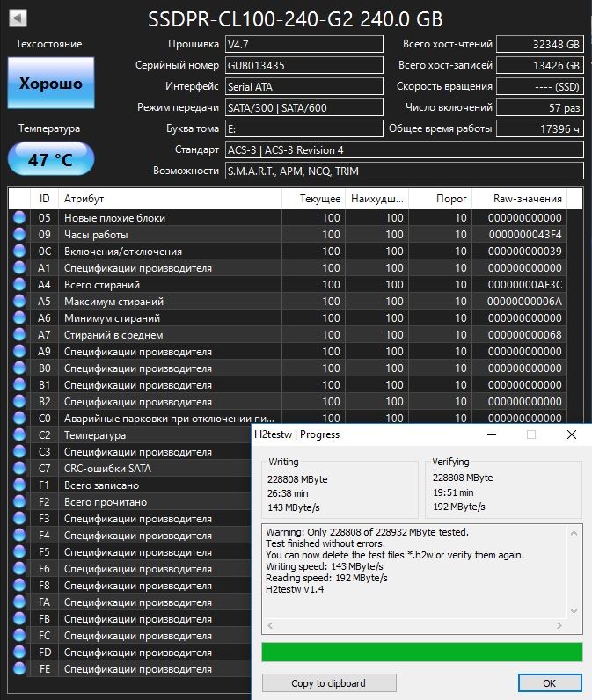Viewport: 592px width, 700px height.
Task: Click the Серийный номер field GUB013435
Action: point(304,65)
